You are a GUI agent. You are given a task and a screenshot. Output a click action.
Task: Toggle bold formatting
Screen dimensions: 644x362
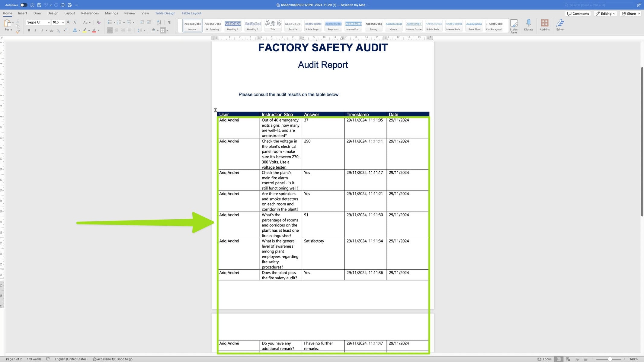coord(29,30)
